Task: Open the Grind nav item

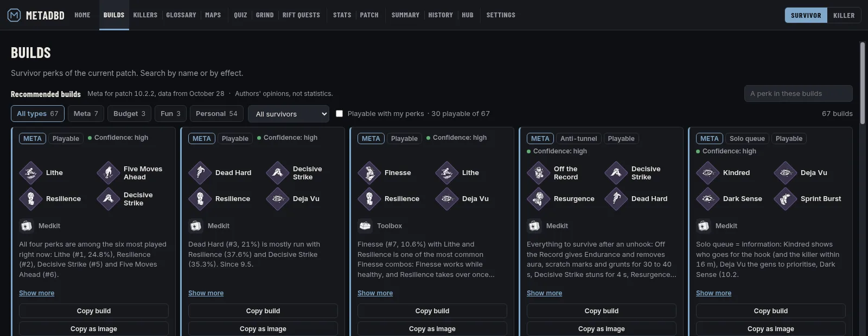Action: [x=265, y=15]
